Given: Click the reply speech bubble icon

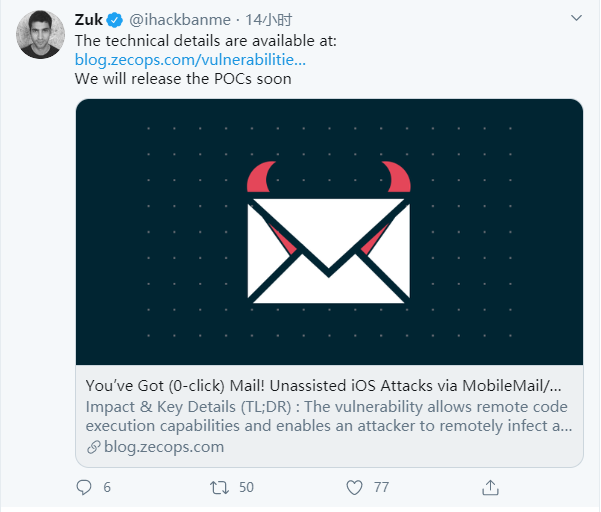Looking at the screenshot, I should pos(84,487).
